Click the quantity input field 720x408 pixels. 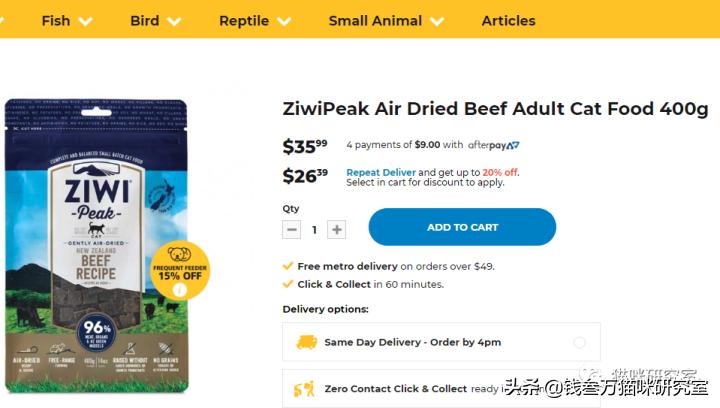(x=314, y=229)
